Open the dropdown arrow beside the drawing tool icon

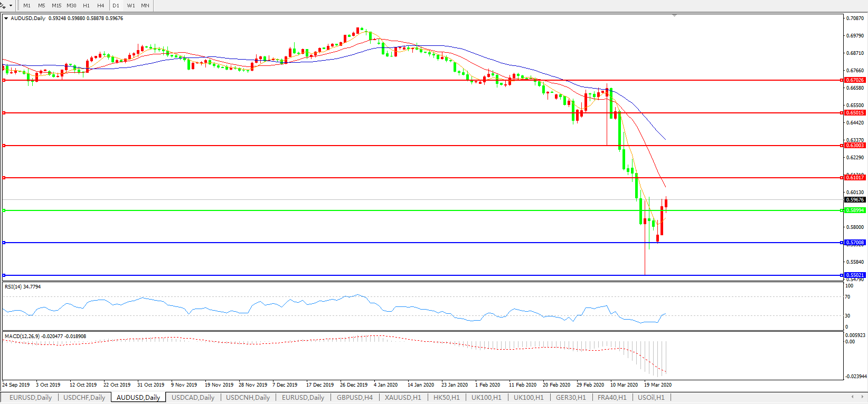[11, 5]
